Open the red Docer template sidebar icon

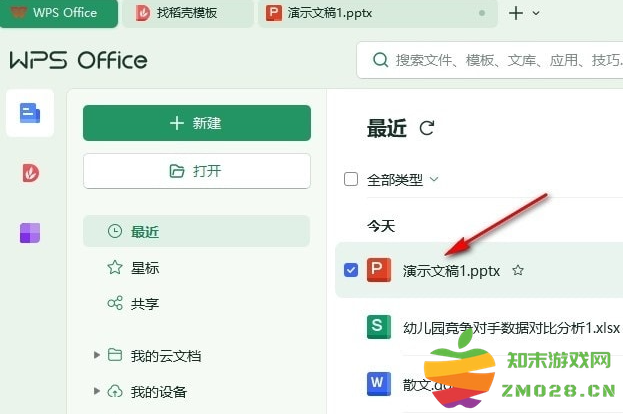tap(30, 173)
